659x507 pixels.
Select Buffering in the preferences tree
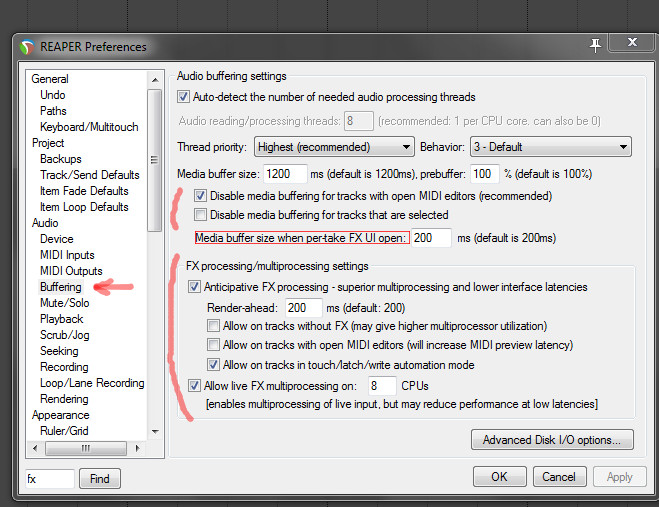click(x=61, y=287)
